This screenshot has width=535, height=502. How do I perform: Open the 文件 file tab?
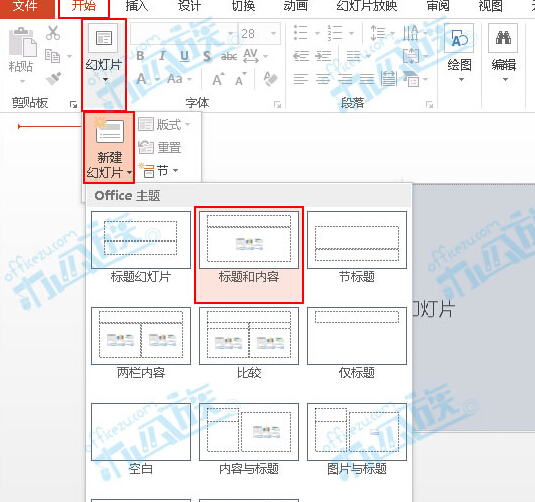coord(25,6)
